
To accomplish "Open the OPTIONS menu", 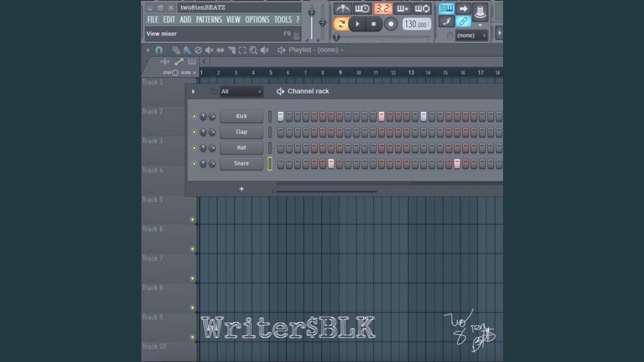I will click(x=257, y=20).
